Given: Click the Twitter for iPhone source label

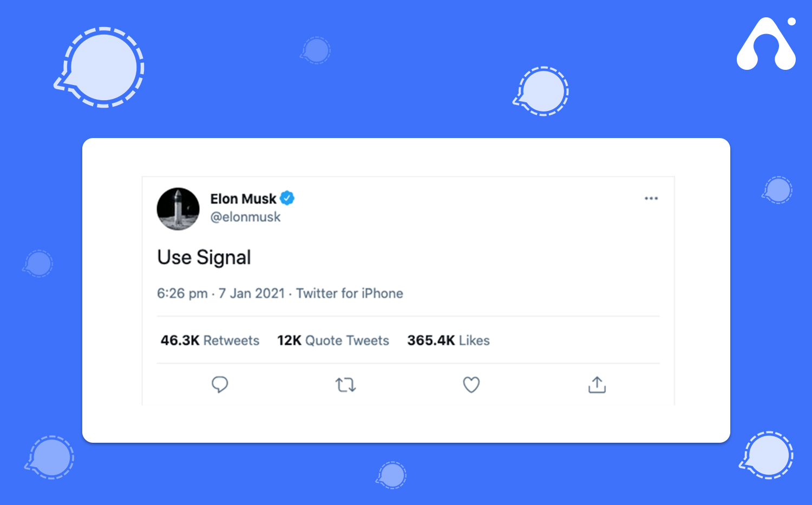Looking at the screenshot, I should (x=349, y=293).
